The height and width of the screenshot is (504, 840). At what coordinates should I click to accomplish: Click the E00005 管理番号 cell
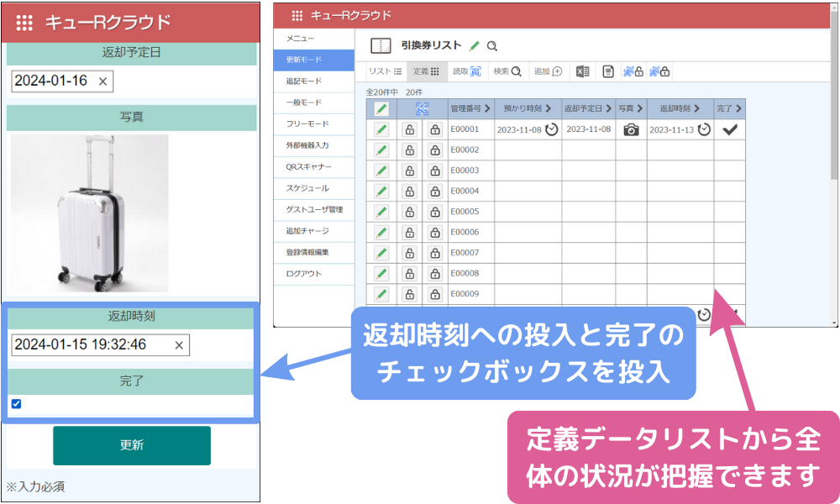pyautogui.click(x=471, y=212)
